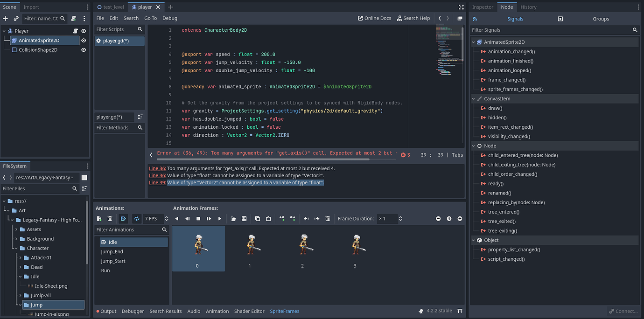Toggle visibility of CollisionShape2D node
This screenshot has width=644, height=319.
click(84, 50)
